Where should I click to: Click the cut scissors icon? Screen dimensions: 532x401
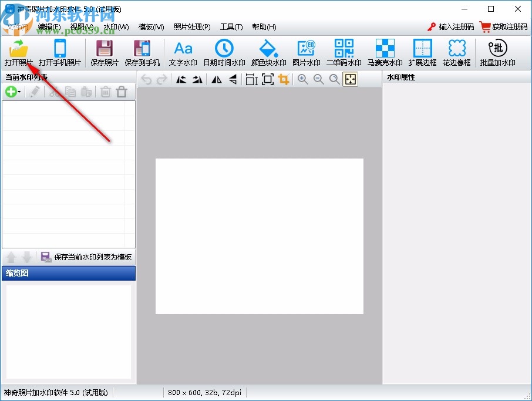coord(54,92)
